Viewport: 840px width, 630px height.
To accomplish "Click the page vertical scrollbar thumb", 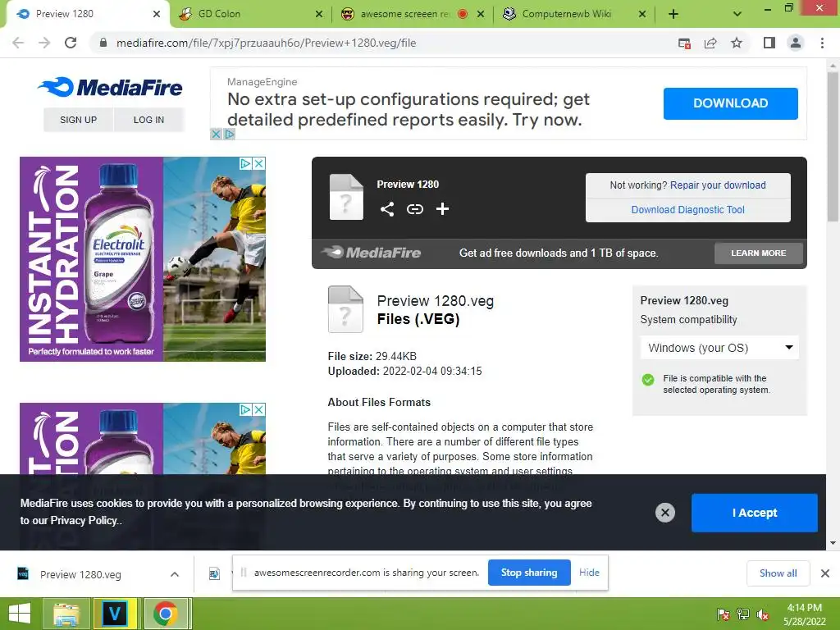I will [833, 146].
